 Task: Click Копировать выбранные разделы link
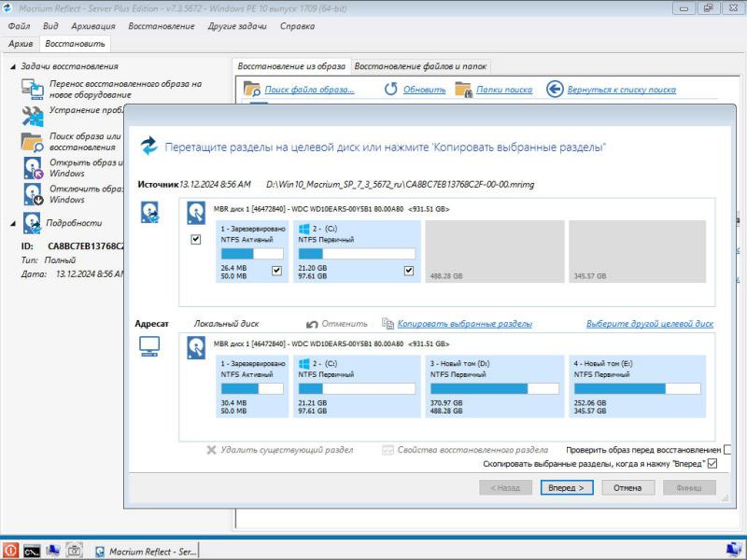coord(464,324)
